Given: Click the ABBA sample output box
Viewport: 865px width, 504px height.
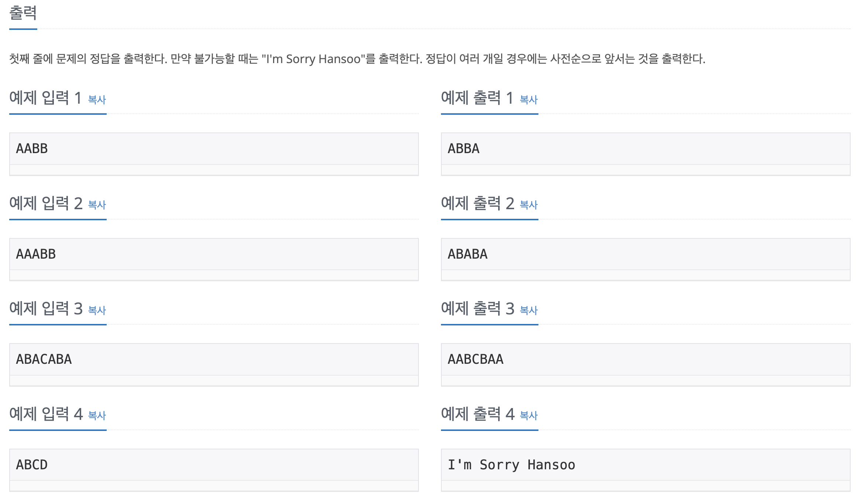Looking at the screenshot, I should tap(646, 154).
